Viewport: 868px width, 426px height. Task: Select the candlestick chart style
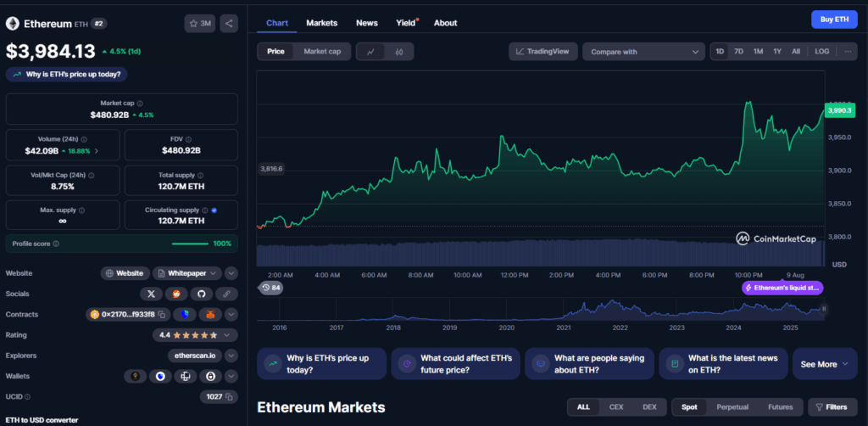(399, 52)
